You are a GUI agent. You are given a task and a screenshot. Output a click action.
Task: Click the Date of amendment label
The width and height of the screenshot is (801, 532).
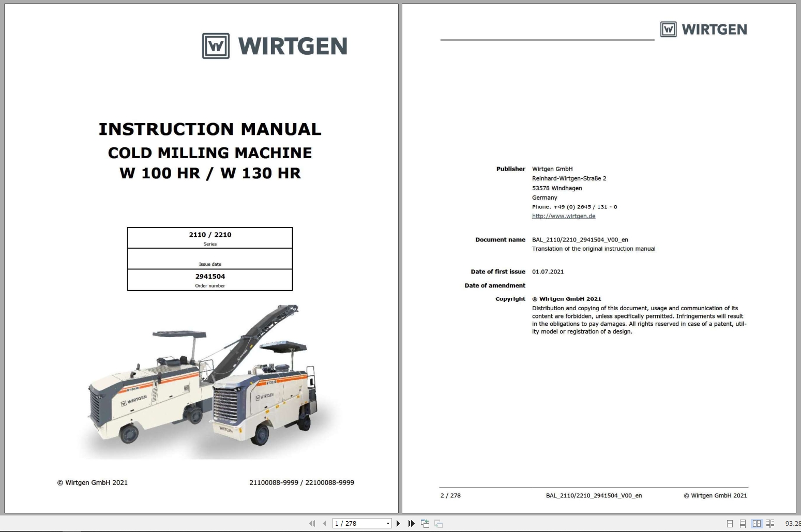(x=495, y=285)
